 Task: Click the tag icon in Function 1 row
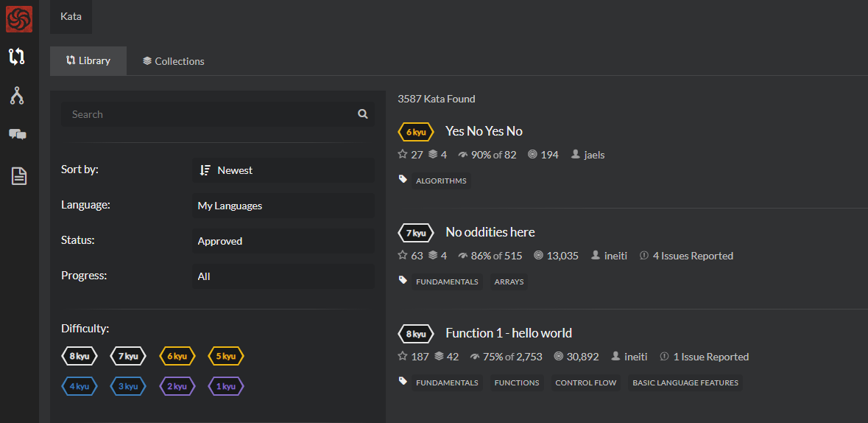pyautogui.click(x=403, y=382)
